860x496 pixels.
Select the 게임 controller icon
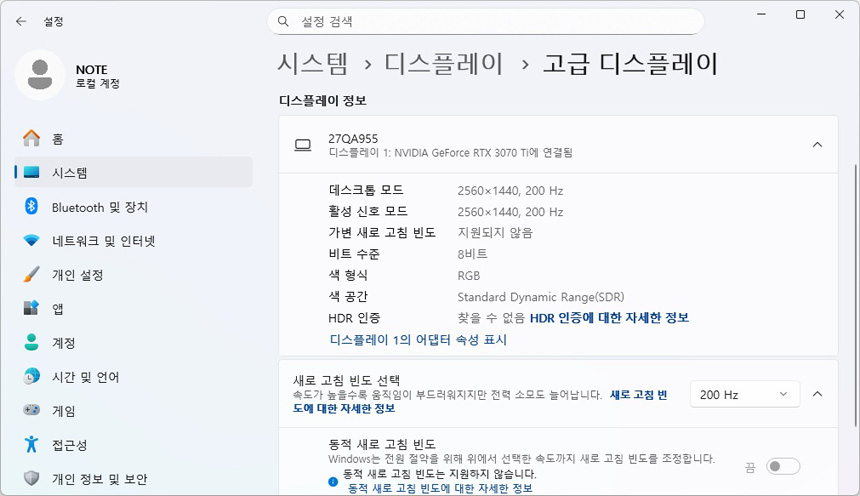(x=32, y=411)
